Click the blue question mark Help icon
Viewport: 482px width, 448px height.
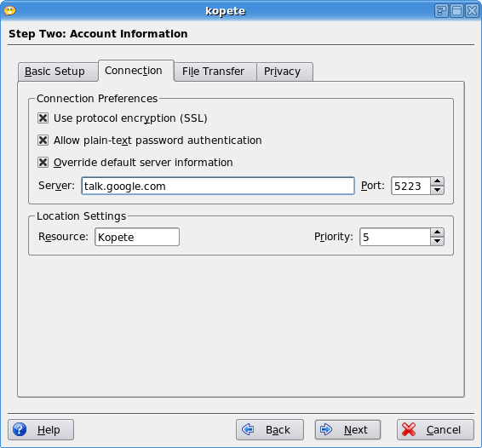click(x=20, y=429)
